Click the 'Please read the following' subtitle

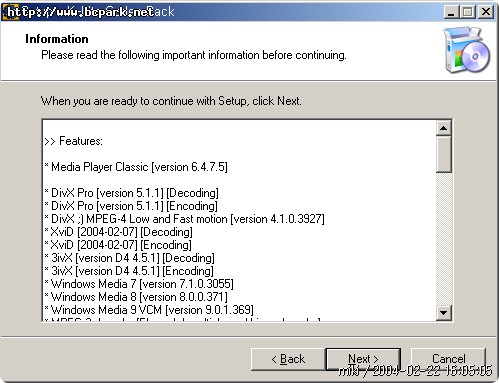[194, 55]
